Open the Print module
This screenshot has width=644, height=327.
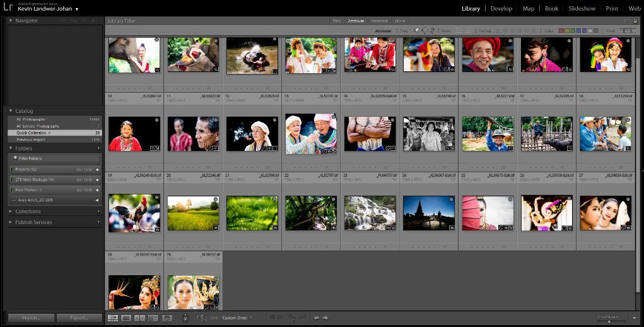tap(612, 8)
